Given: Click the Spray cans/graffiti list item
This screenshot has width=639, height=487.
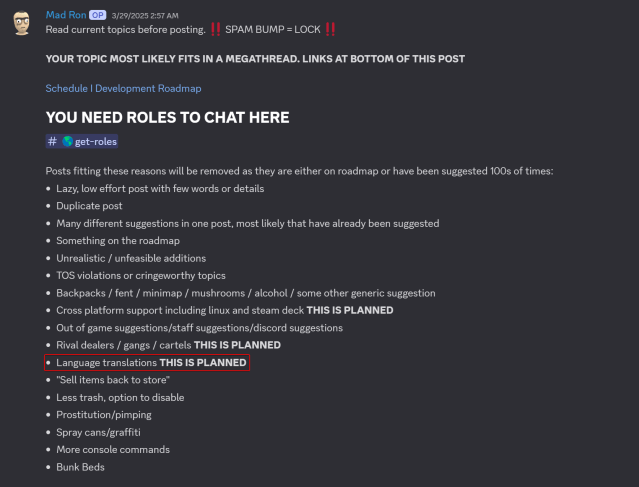Looking at the screenshot, I should click(98, 432).
